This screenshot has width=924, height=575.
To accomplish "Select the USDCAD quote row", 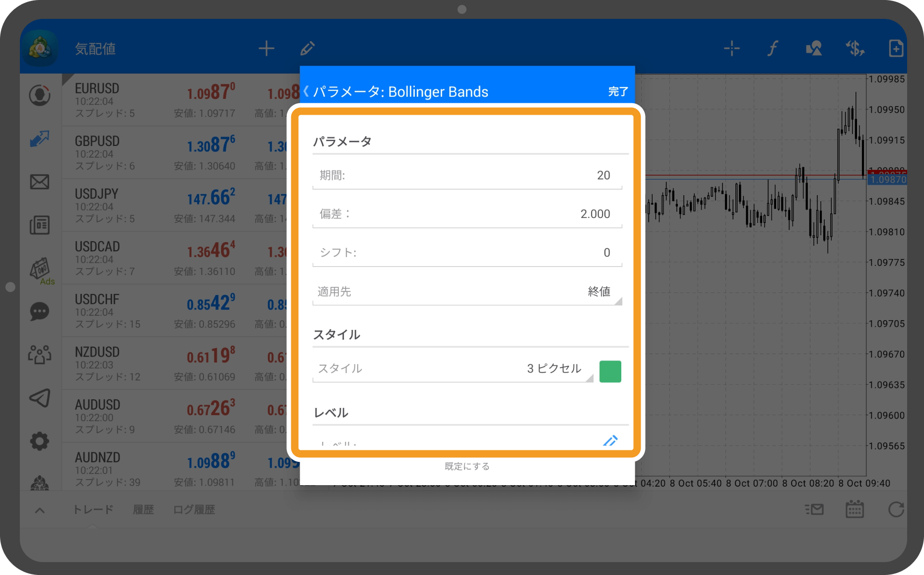I will tap(181, 258).
